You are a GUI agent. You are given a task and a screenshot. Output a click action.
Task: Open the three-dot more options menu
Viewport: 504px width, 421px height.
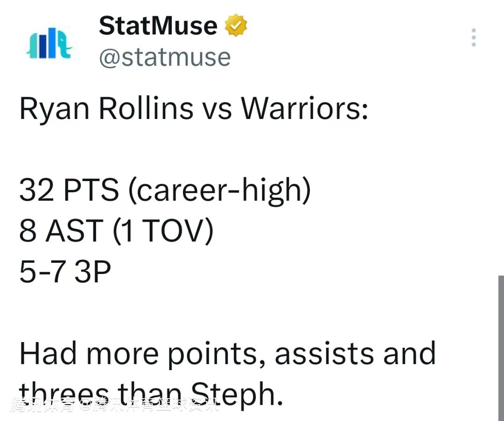click(x=474, y=37)
